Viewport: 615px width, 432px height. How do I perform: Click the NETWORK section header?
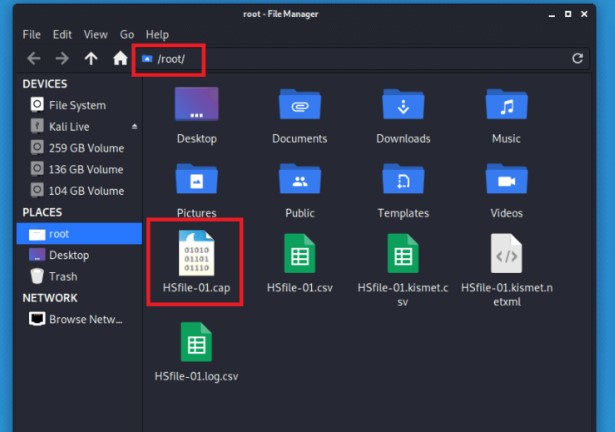tap(50, 298)
